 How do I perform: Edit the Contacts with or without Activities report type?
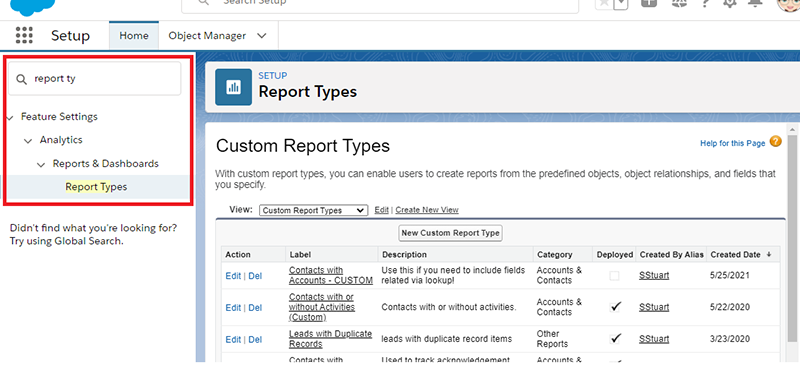click(x=233, y=308)
